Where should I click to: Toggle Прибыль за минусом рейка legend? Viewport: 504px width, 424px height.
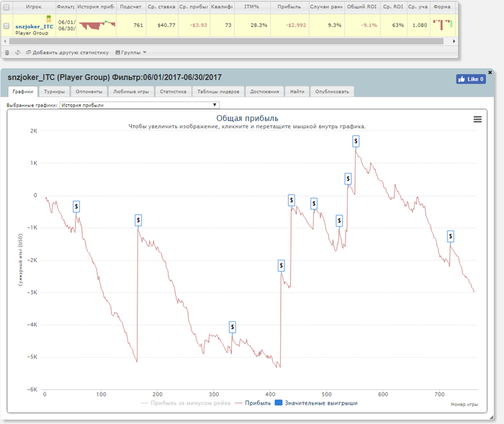point(186,403)
